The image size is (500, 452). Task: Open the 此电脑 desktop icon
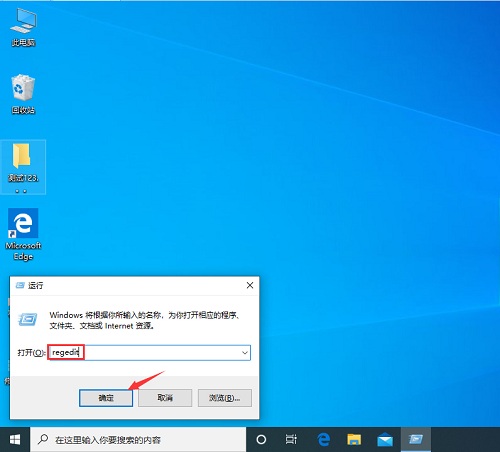coord(23,27)
